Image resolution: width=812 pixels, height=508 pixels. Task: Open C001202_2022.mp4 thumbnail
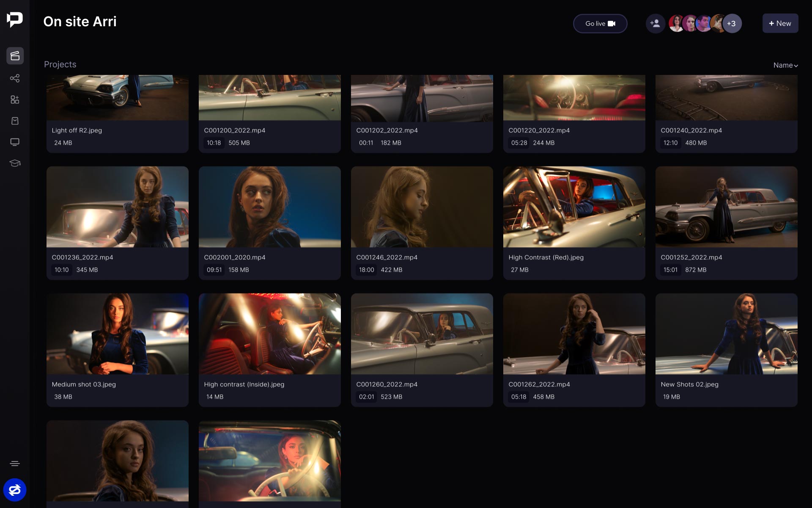tap(422, 98)
